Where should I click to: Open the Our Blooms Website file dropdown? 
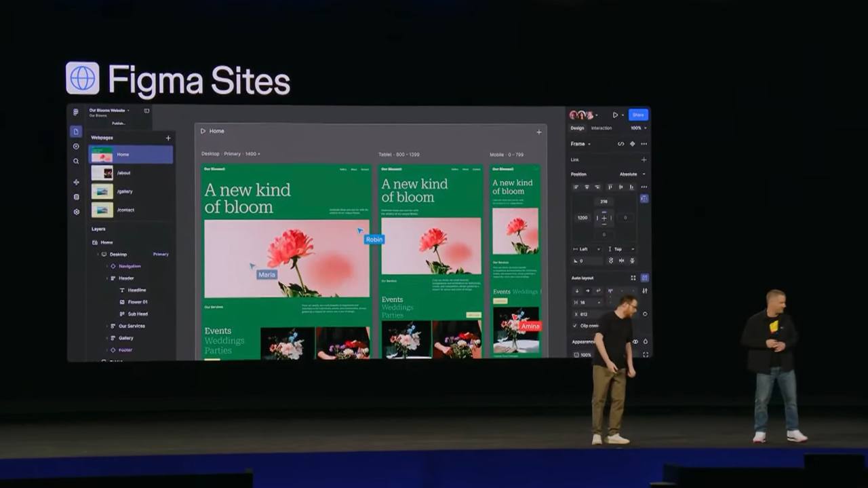[x=109, y=110]
